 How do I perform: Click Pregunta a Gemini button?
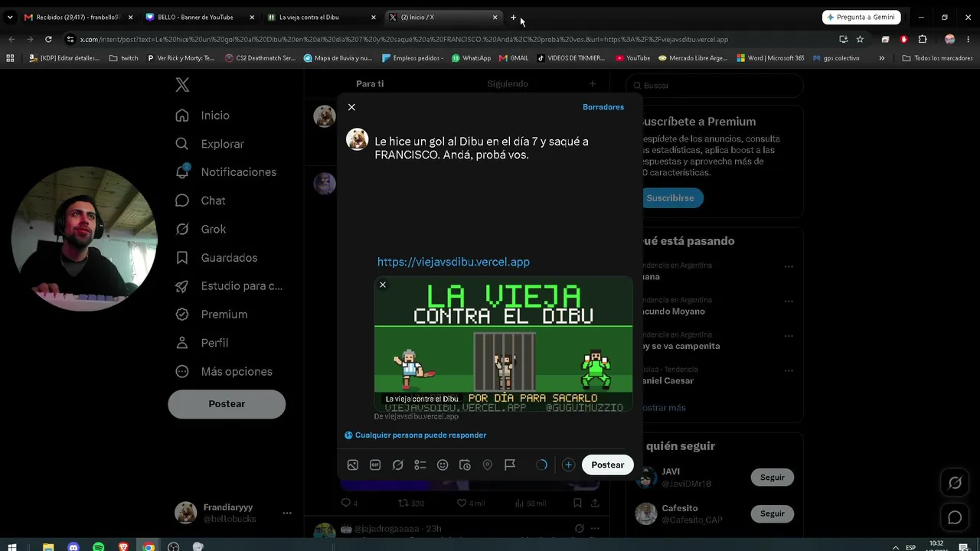[861, 17]
